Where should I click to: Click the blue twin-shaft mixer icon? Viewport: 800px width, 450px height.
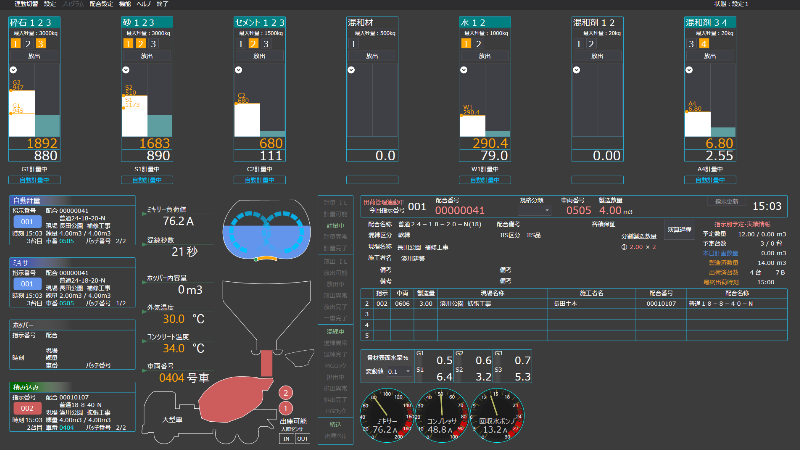(266, 230)
